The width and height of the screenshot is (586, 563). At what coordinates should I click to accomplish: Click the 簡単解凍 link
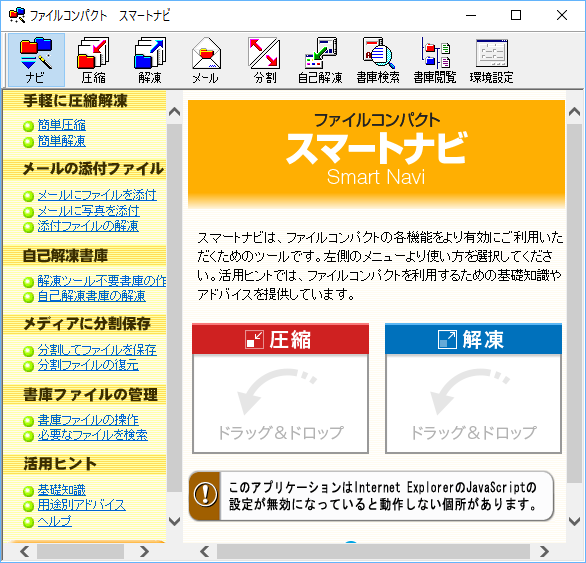coord(62,141)
